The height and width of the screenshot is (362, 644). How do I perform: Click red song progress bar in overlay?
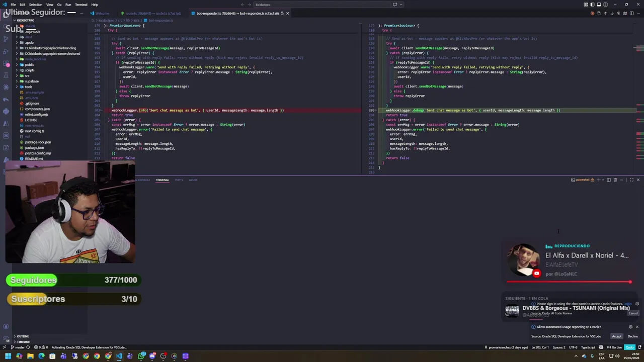[569, 282]
